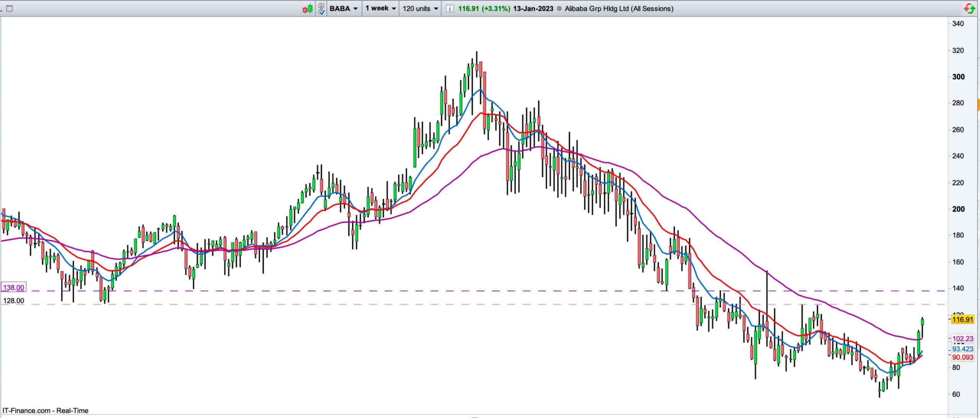Viewport: 980px width, 418px height.
Task: Click the 300 level on price axis
Action: tap(958, 77)
